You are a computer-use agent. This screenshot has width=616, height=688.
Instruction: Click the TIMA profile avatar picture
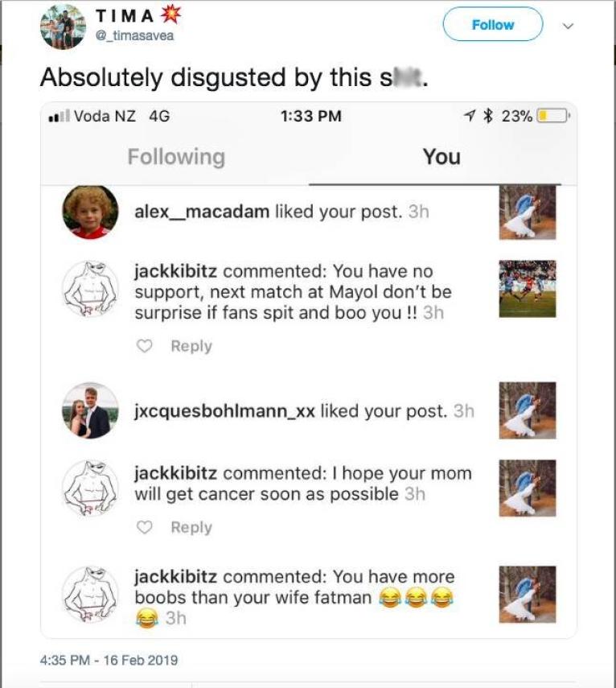(x=64, y=27)
